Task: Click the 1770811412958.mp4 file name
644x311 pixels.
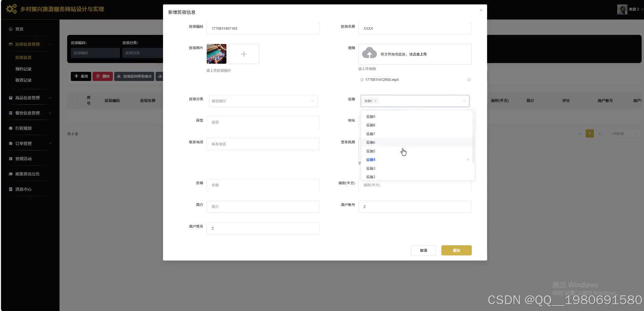Action: click(x=382, y=80)
